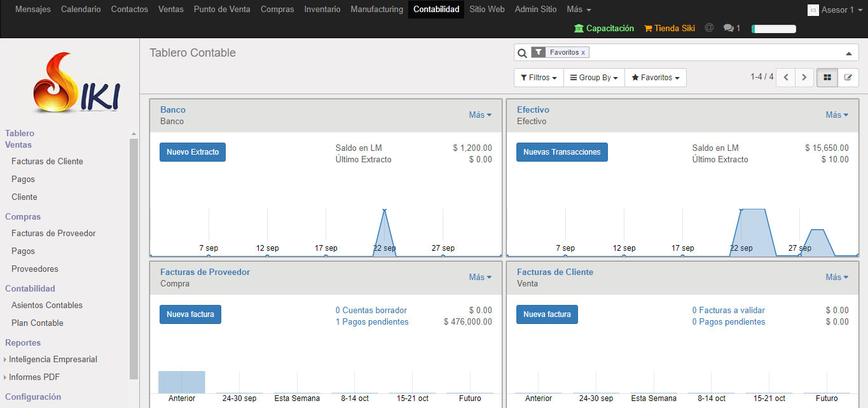Open the Tienda Siki cart link

click(670, 28)
